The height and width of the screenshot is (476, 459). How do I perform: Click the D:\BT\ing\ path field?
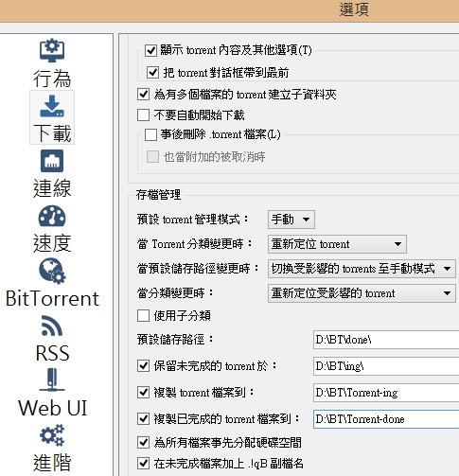pyautogui.click(x=386, y=366)
